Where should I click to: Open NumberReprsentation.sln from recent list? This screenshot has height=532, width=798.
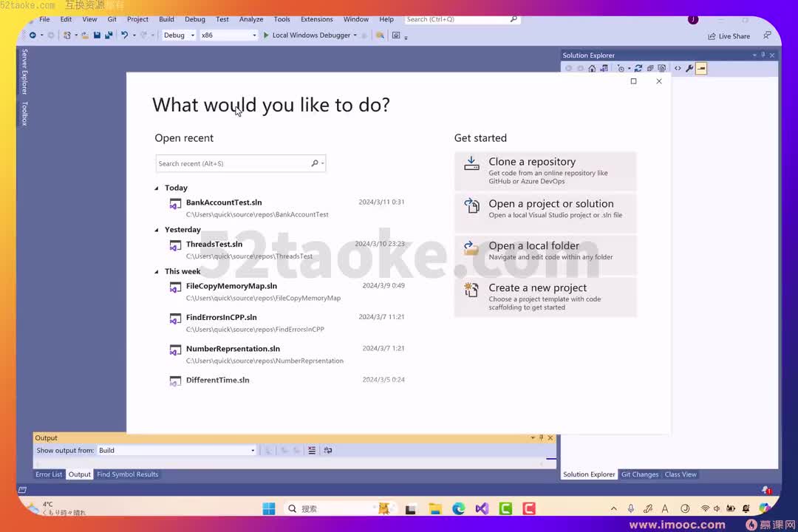click(x=287, y=355)
